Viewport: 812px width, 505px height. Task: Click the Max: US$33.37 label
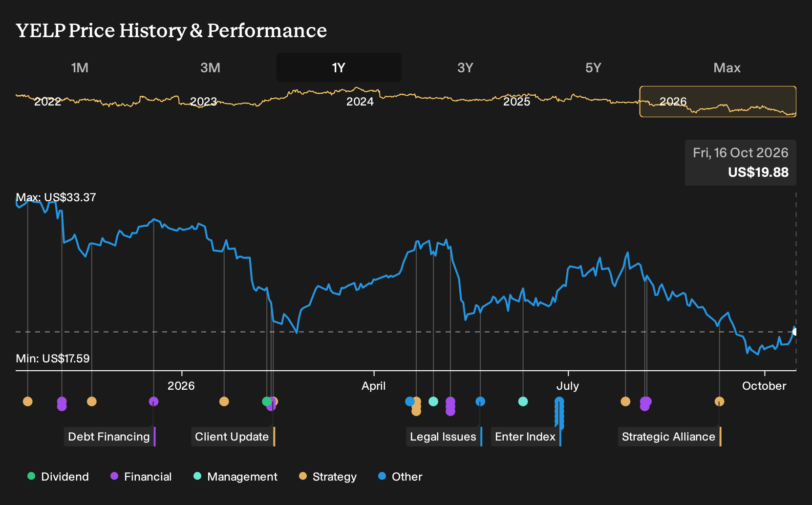pyautogui.click(x=56, y=197)
